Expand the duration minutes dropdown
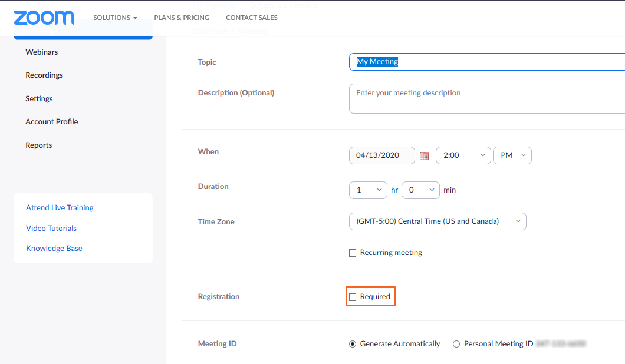Screen dimensions: 625x364 coord(420,190)
